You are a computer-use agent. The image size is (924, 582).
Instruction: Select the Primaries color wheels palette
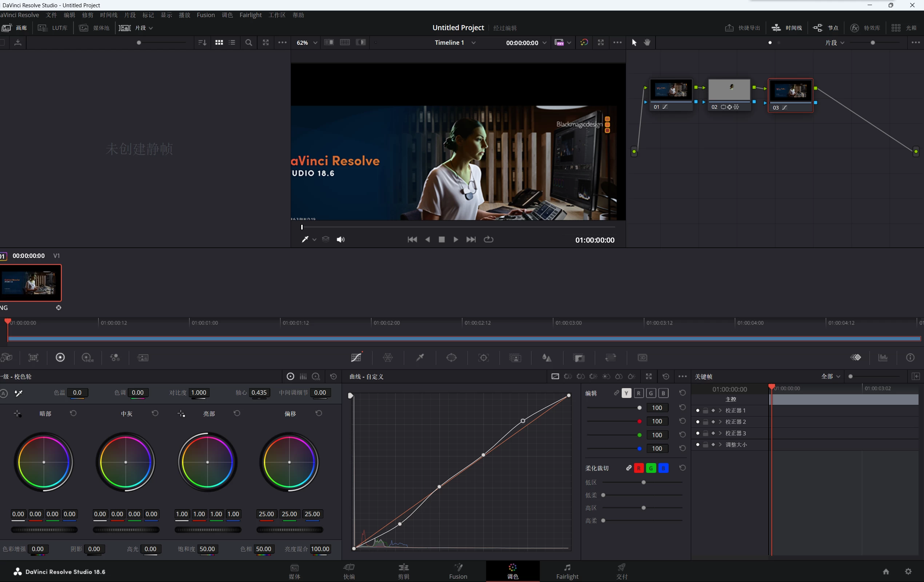click(x=60, y=358)
